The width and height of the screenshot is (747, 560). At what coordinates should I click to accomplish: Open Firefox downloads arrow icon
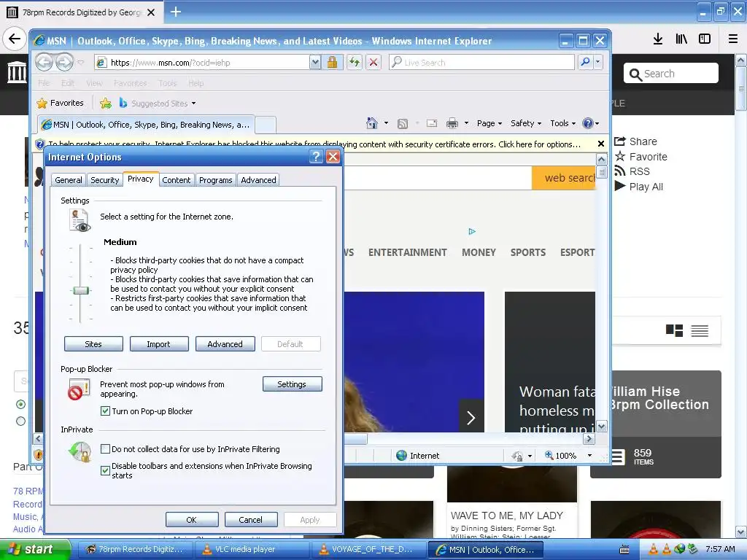658,39
